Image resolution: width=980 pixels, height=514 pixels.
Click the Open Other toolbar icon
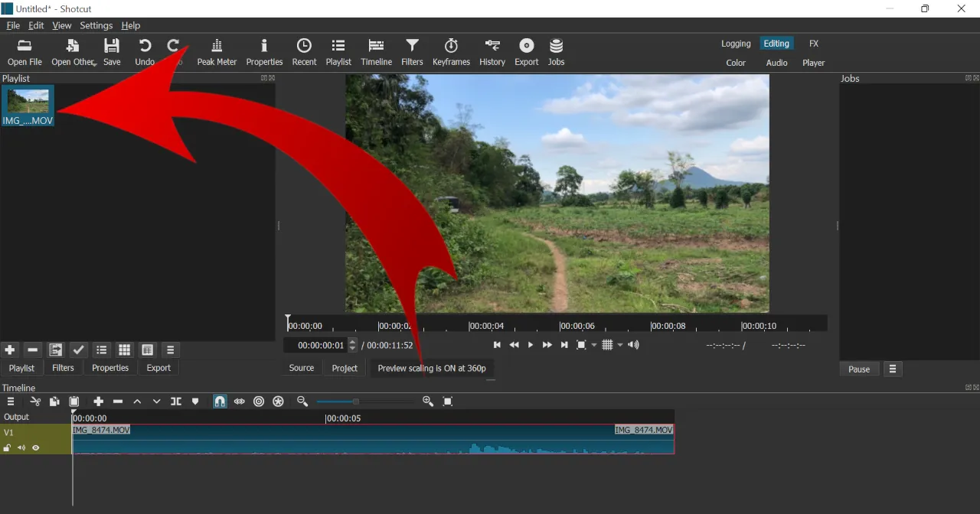73,52
